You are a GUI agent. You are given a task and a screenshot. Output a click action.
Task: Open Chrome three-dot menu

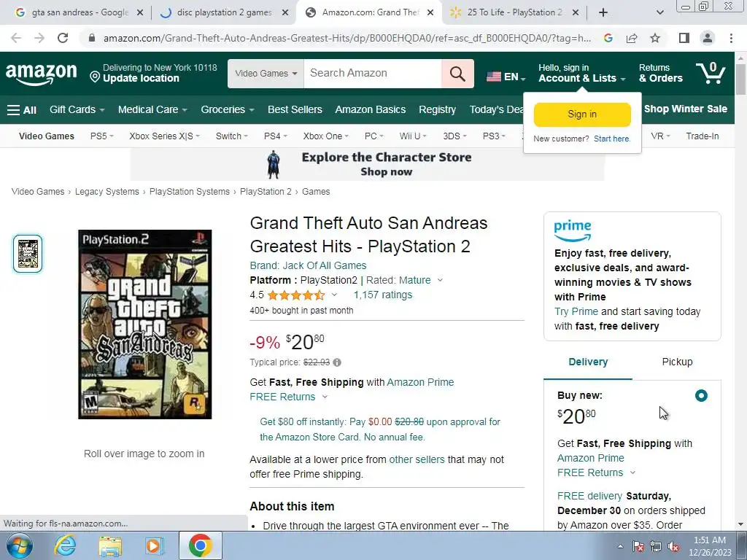pyautogui.click(x=731, y=38)
